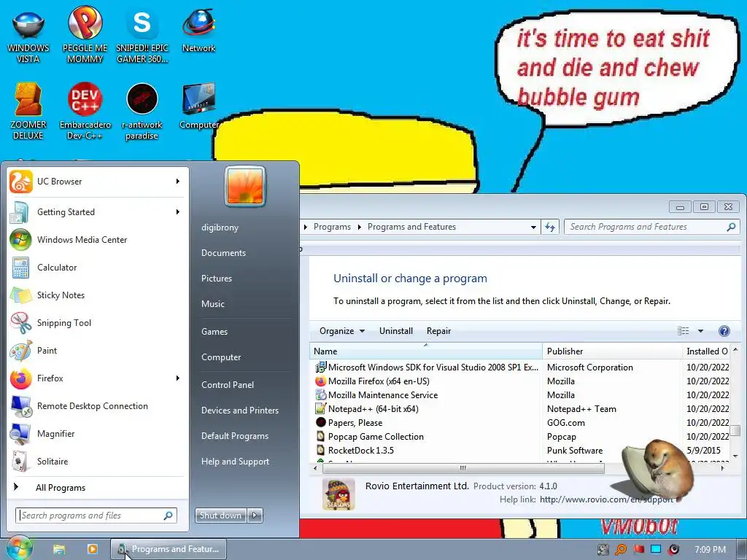Select Papers, Please entry
The image size is (747, 560).
click(519, 422)
